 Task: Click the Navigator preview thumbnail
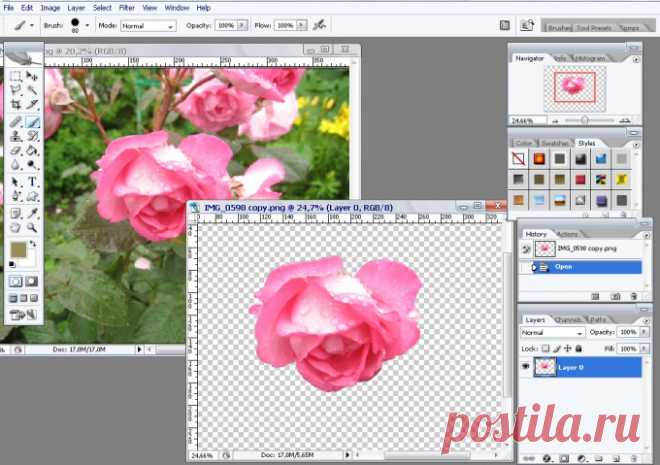click(574, 85)
